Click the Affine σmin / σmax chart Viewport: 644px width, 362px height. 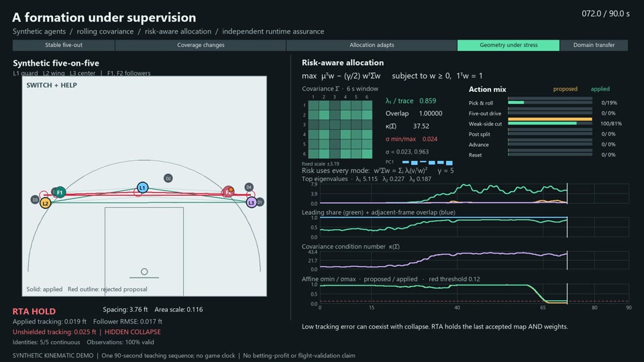pyautogui.click(x=474, y=294)
